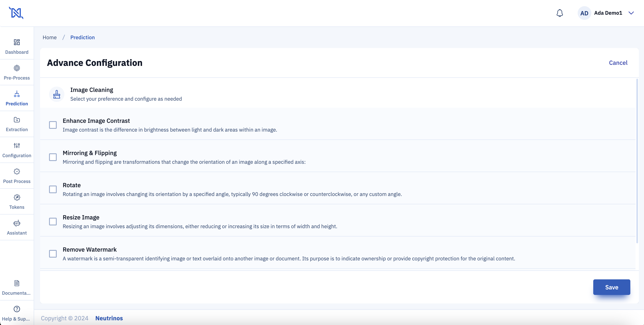Open the Configuration sliders icon
The image size is (644, 325).
pos(17,145)
